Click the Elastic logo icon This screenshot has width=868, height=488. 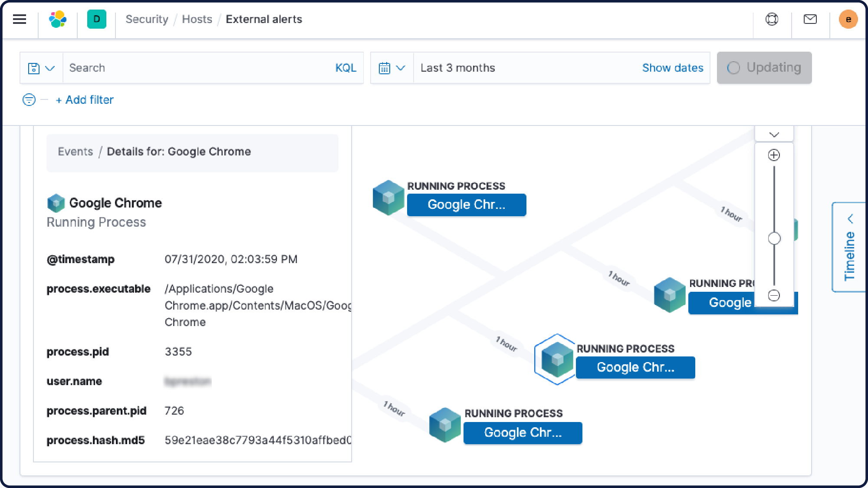coord(58,19)
